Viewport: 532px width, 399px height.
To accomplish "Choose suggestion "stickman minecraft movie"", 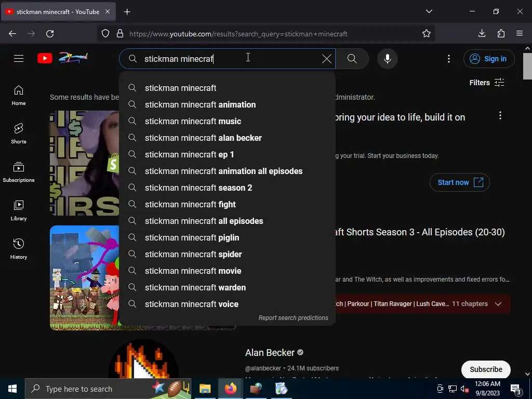I will [228, 271].
